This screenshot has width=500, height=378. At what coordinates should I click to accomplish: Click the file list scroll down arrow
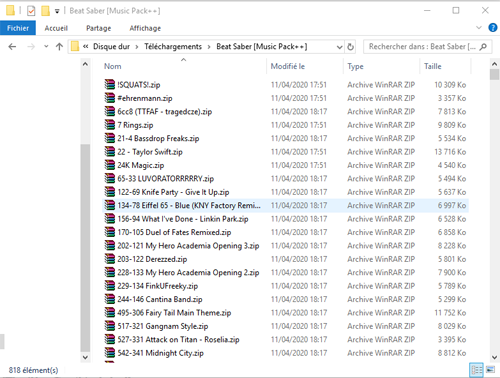[494, 357]
